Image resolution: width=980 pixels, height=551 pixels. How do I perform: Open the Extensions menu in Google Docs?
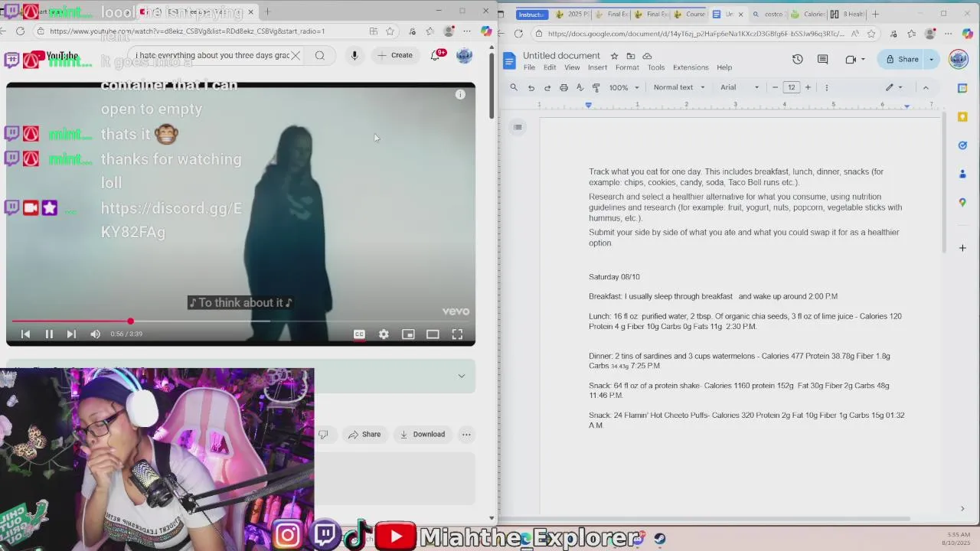pos(691,67)
